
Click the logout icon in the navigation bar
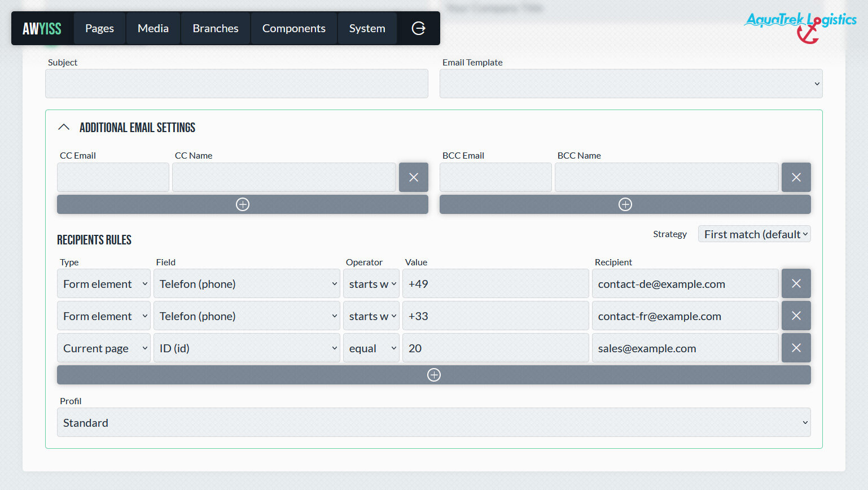point(418,28)
